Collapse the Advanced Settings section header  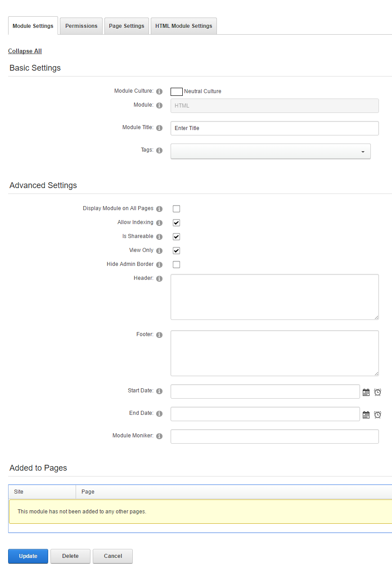click(43, 185)
